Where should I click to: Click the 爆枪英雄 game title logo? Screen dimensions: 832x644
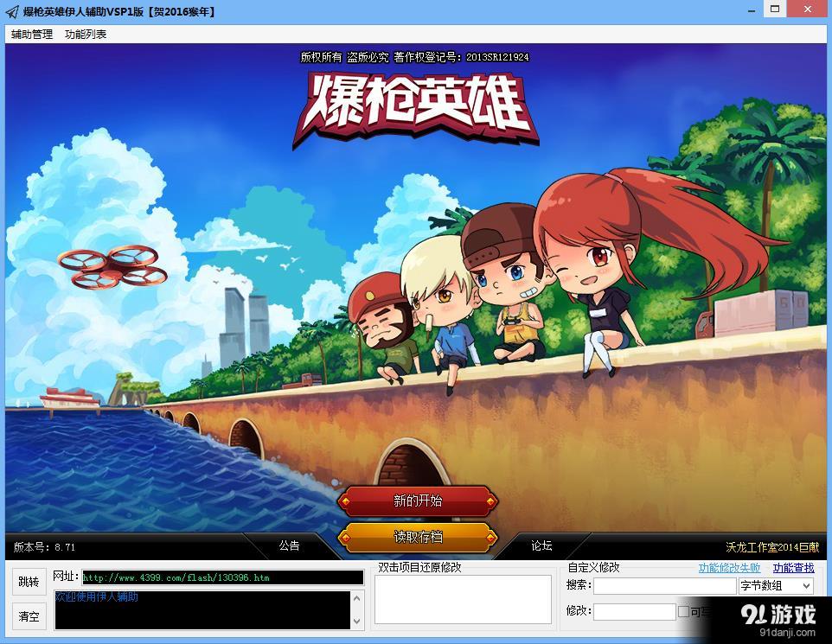click(x=415, y=109)
